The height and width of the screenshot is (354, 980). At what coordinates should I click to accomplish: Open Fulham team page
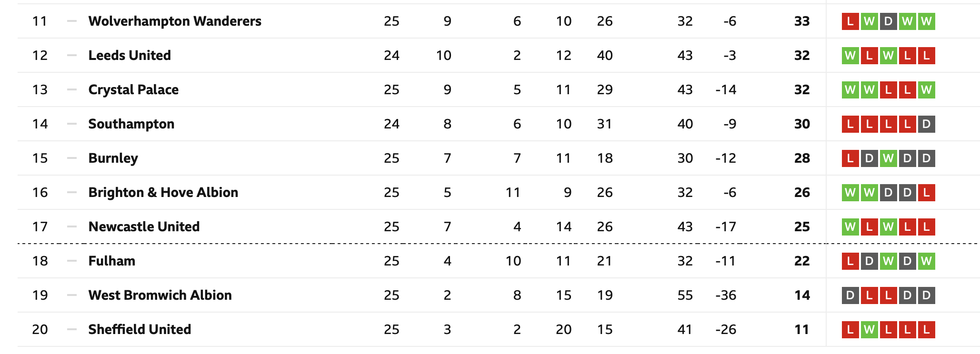pyautogui.click(x=112, y=261)
